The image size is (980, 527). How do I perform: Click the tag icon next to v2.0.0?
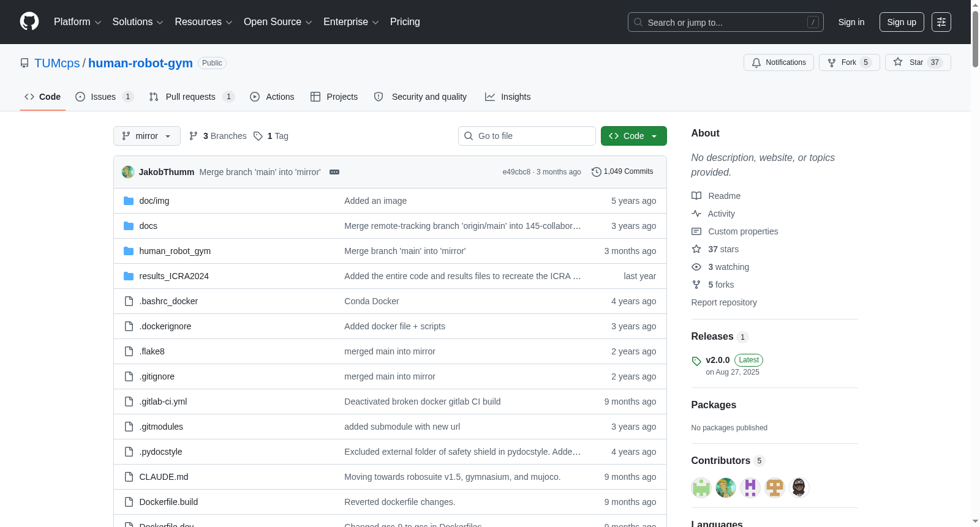[696, 361]
